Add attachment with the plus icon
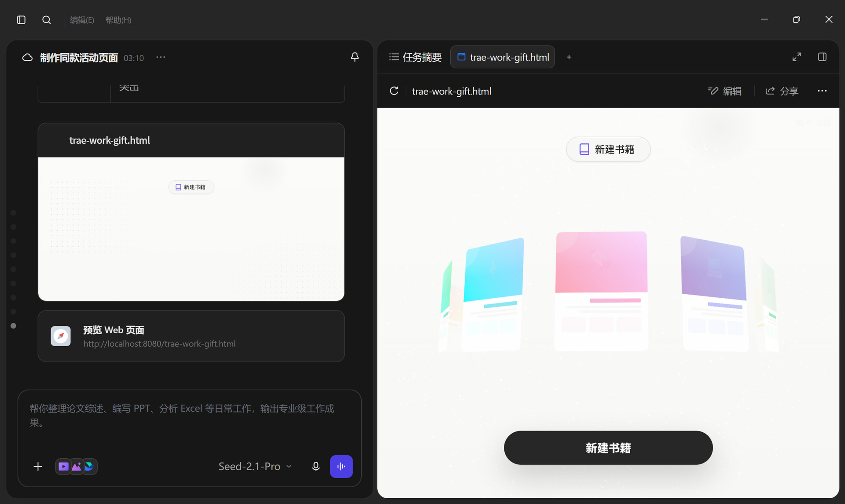Viewport: 845px width, 504px height. tap(38, 467)
